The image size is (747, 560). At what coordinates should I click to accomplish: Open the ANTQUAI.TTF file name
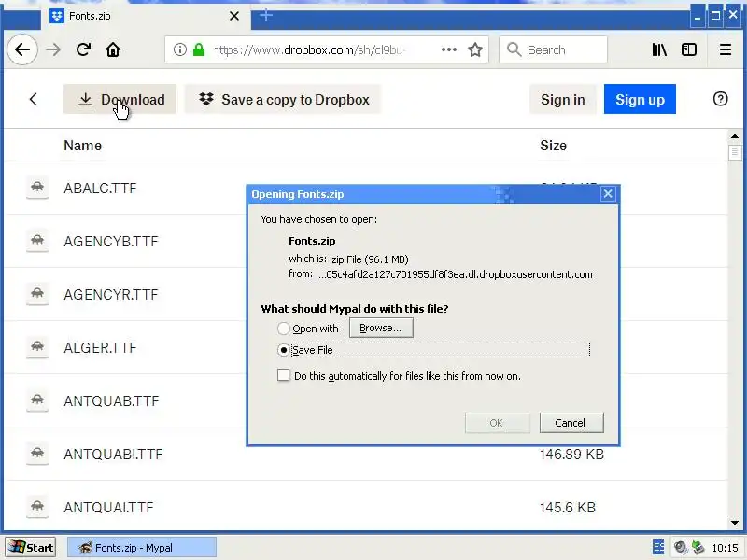(108, 508)
